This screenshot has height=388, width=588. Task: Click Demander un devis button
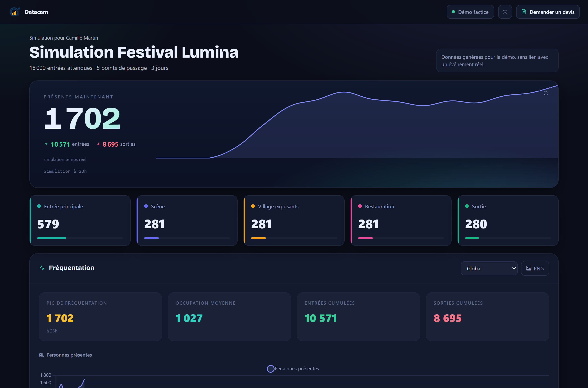click(548, 12)
